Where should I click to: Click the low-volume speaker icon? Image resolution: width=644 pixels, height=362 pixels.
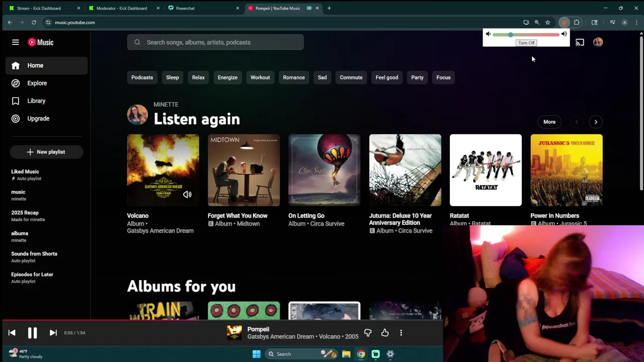click(x=488, y=34)
